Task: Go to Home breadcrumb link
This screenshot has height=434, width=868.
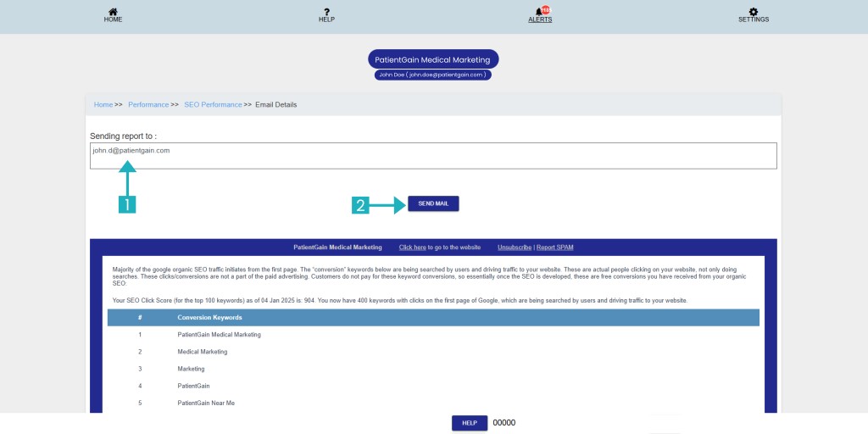Action: point(103,104)
